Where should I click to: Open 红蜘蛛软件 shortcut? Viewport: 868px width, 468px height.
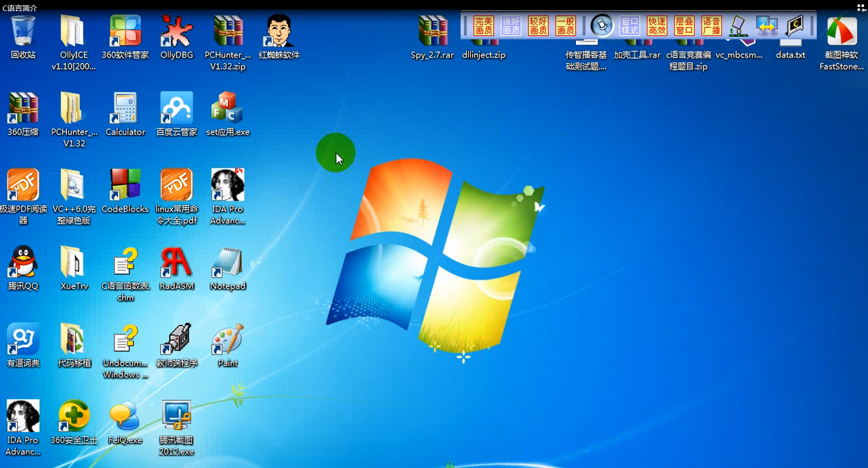279,31
